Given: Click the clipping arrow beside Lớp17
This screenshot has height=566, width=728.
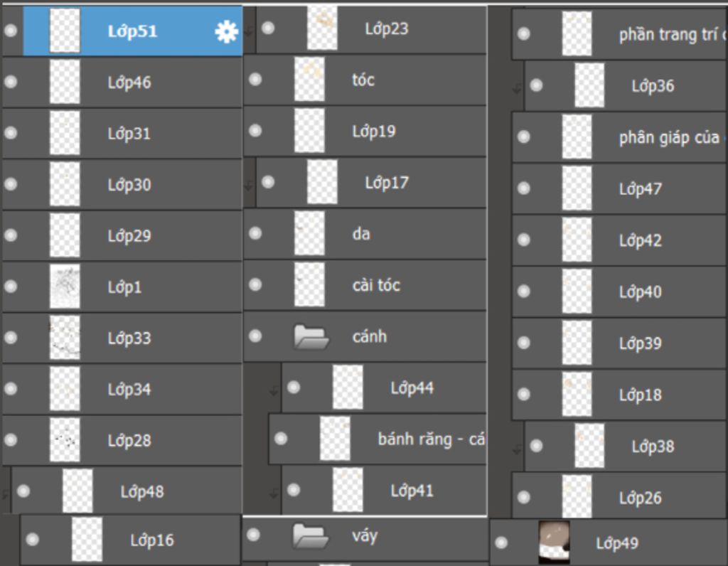Looking at the screenshot, I should [249, 185].
